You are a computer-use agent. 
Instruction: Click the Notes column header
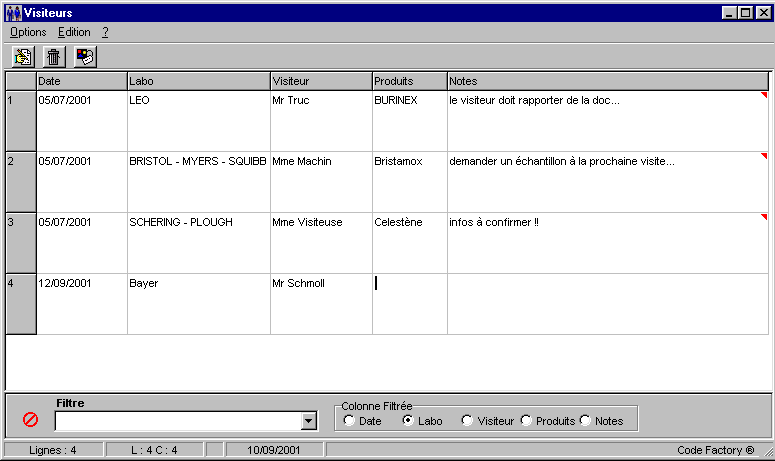[608, 81]
